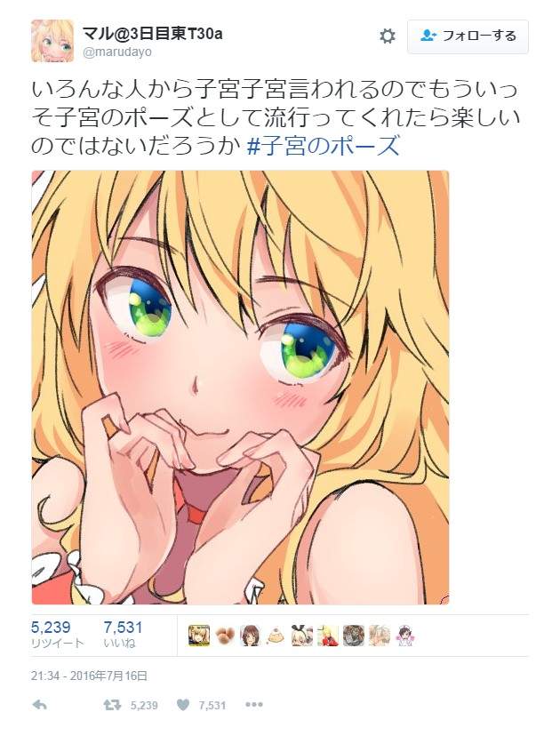Open the brown-haired girl liker avatar
Viewport: 560px width, 736px height.
coord(250,636)
